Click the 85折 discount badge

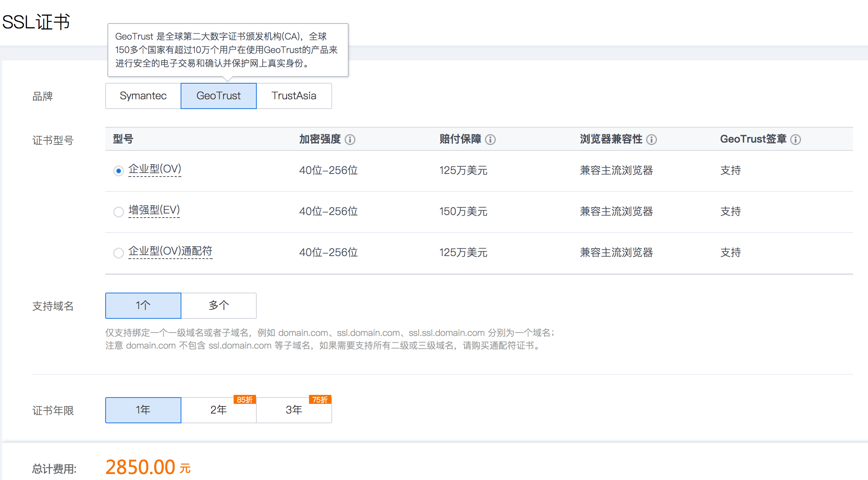point(245,400)
